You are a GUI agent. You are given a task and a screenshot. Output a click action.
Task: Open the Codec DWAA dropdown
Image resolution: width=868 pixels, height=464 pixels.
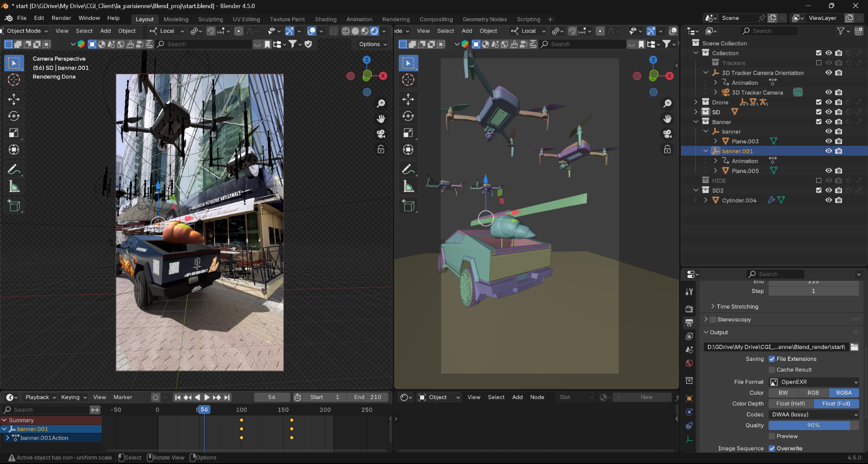coord(814,414)
